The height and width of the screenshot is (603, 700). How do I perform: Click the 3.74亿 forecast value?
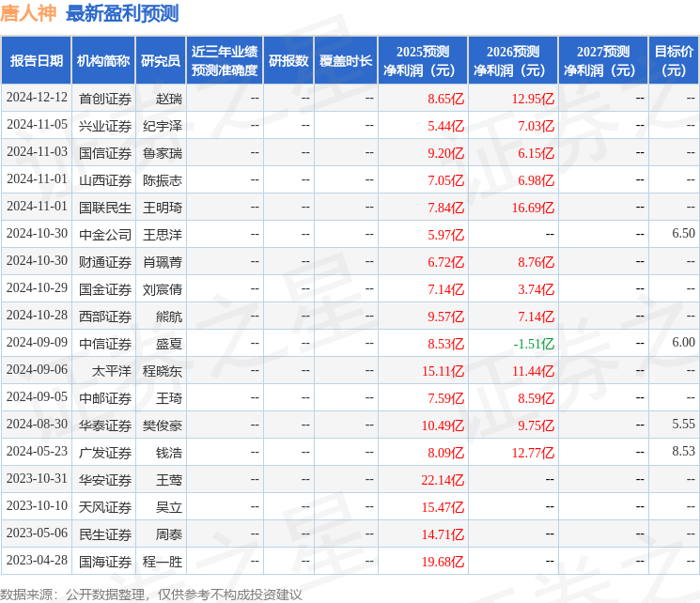[536, 289]
